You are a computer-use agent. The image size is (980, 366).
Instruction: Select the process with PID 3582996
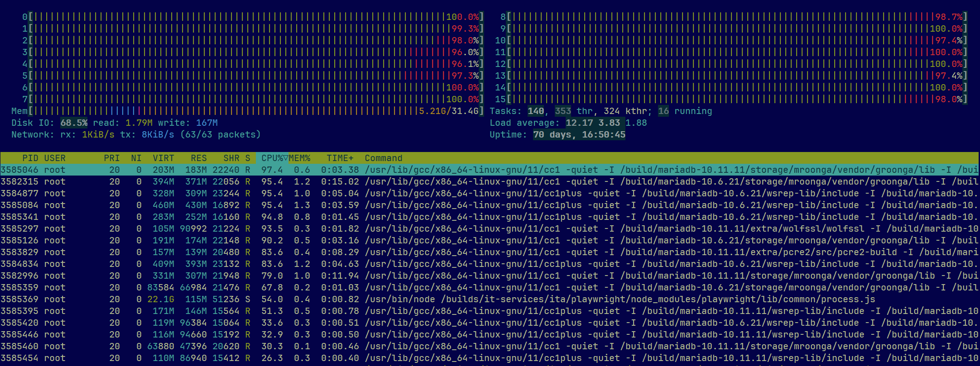click(x=490, y=276)
